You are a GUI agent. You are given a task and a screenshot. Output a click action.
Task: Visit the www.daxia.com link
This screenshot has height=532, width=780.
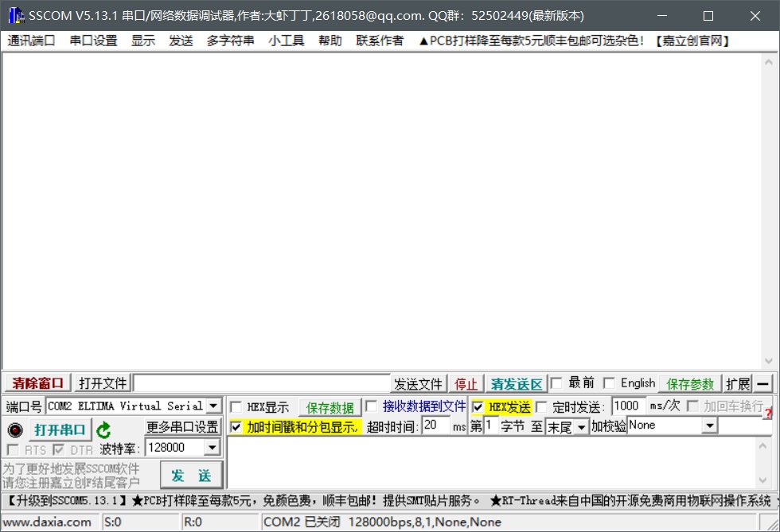[x=49, y=522]
